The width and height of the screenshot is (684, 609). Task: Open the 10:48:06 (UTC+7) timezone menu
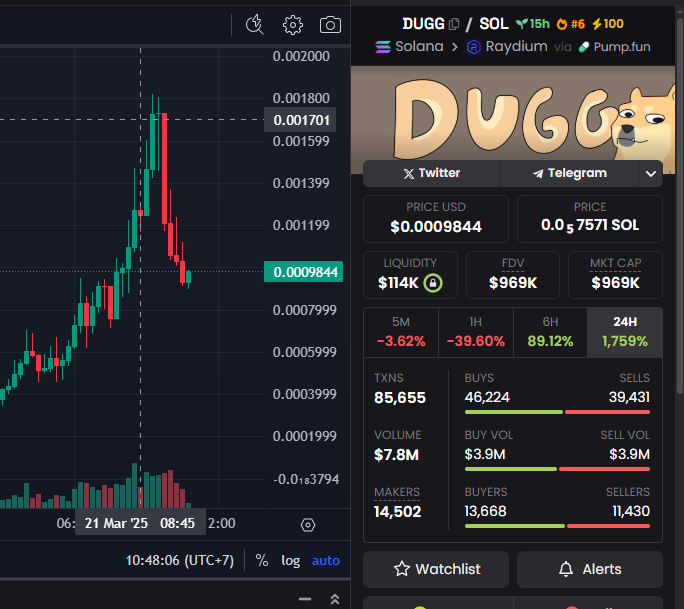(180, 560)
